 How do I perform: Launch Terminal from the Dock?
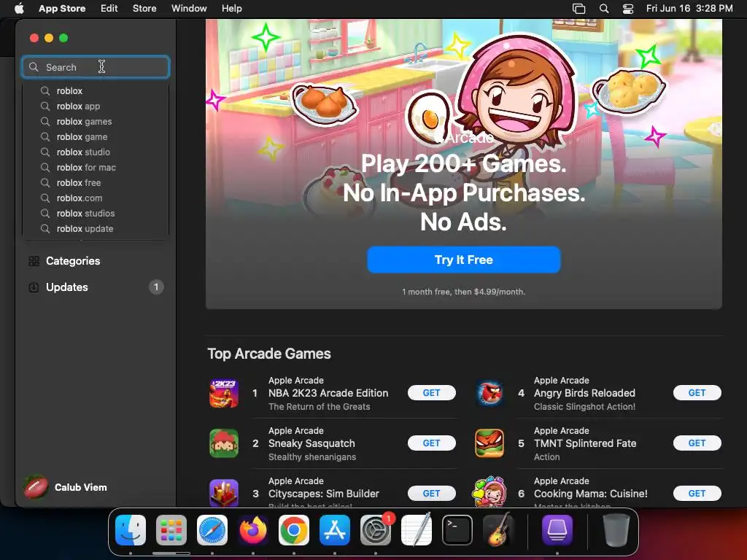(x=457, y=530)
